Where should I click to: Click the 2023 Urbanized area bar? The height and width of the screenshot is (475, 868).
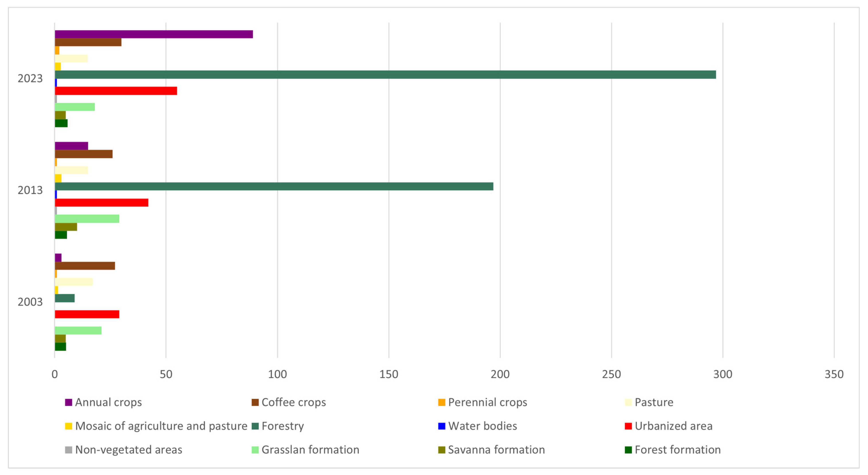116,91
